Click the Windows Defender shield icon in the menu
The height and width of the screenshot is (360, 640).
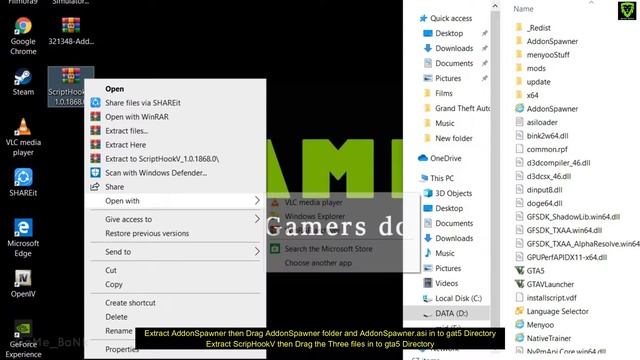96,173
